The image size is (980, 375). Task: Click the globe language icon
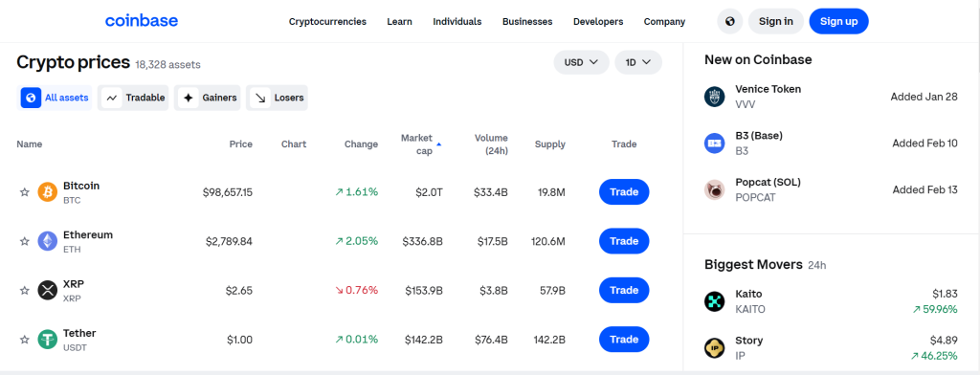click(729, 21)
